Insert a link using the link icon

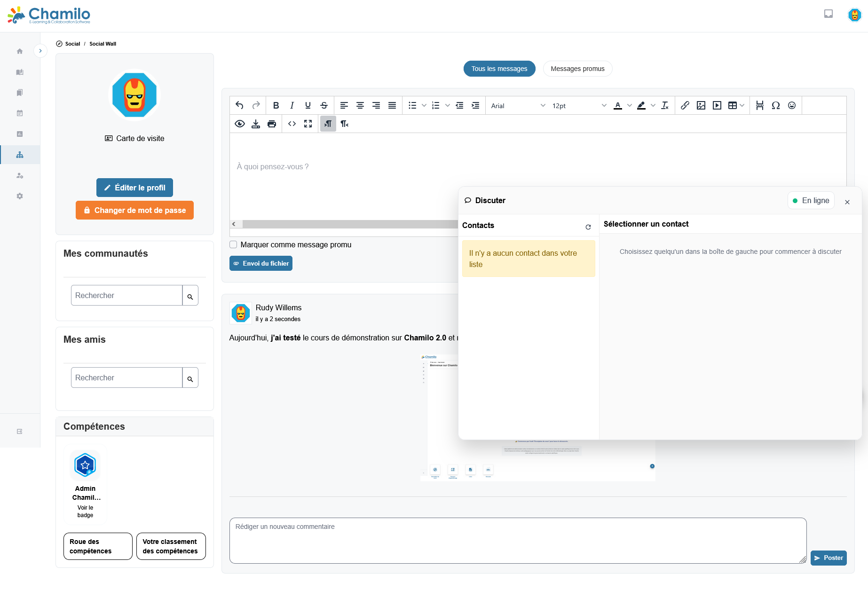pyautogui.click(x=685, y=105)
